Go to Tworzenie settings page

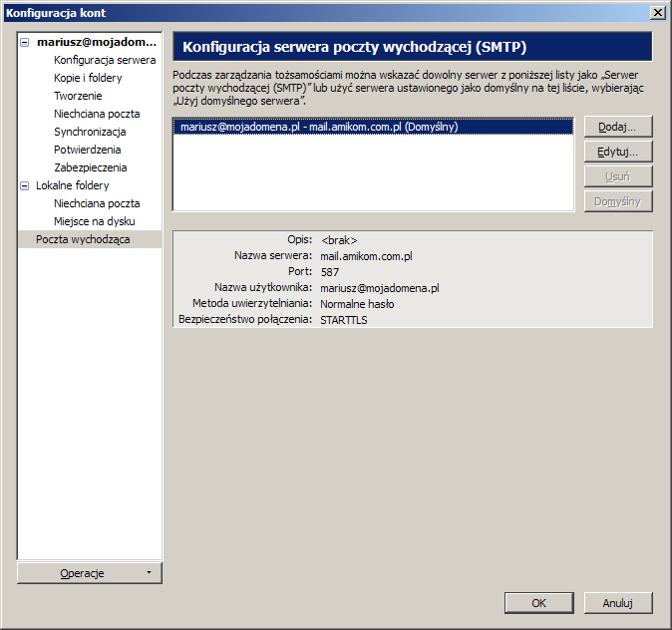point(78,96)
